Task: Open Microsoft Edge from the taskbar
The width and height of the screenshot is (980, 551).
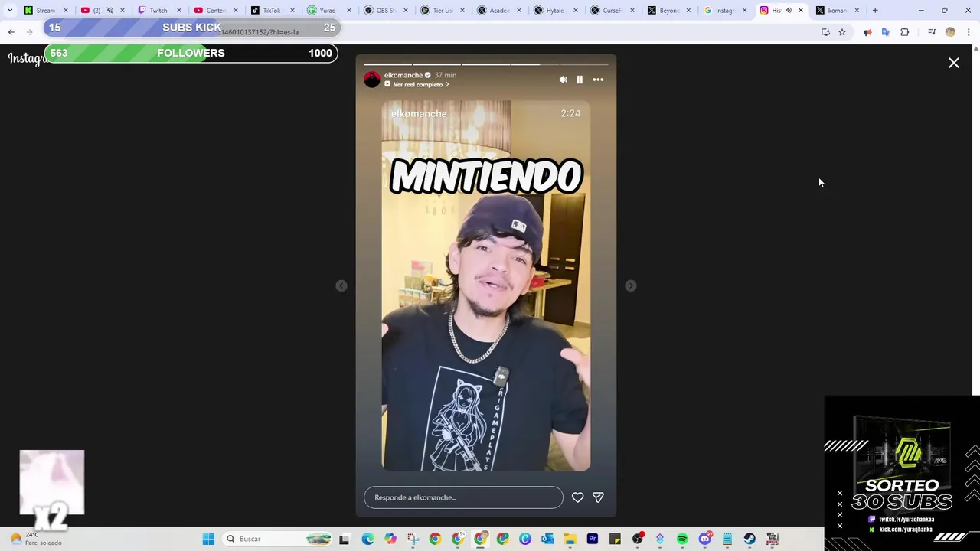Action: tap(368, 539)
